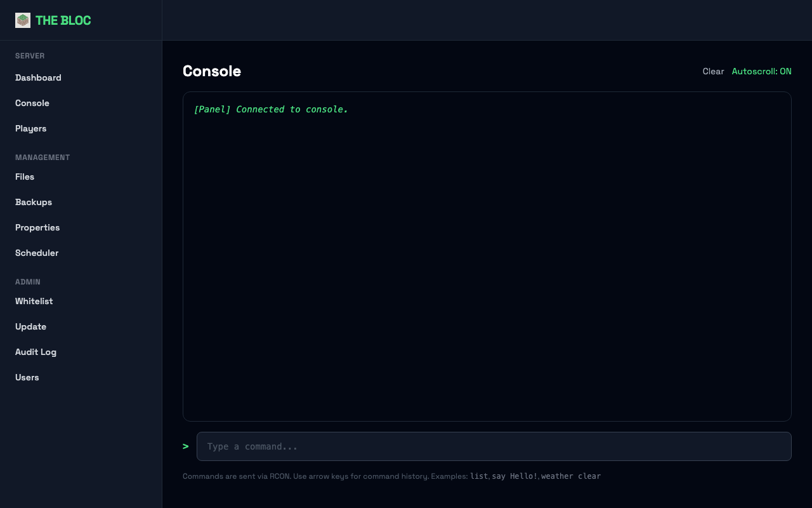Open the Update page
This screenshot has height=508, width=812.
tap(30, 326)
